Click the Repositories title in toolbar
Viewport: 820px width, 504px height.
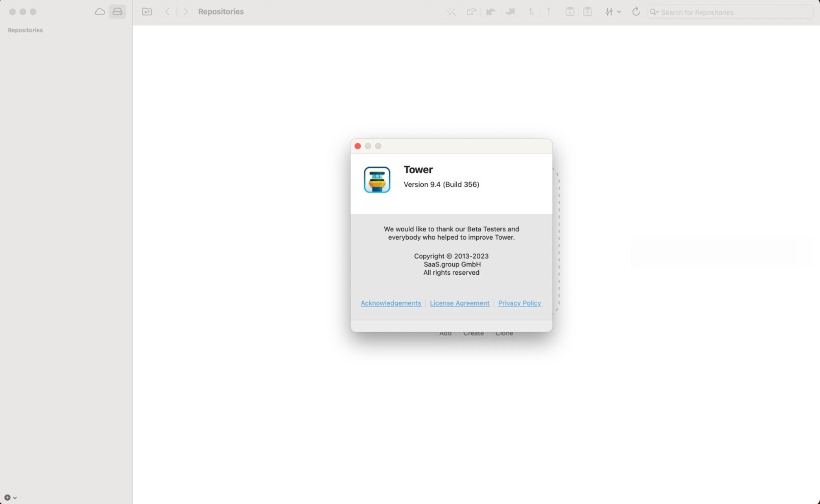click(221, 12)
